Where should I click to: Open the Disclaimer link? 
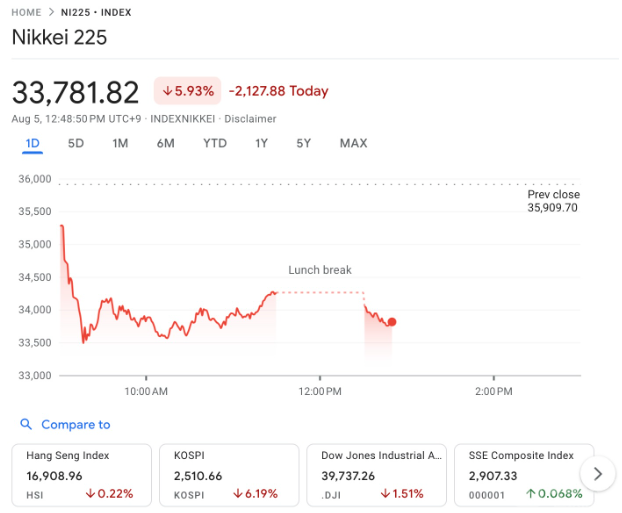(248, 119)
